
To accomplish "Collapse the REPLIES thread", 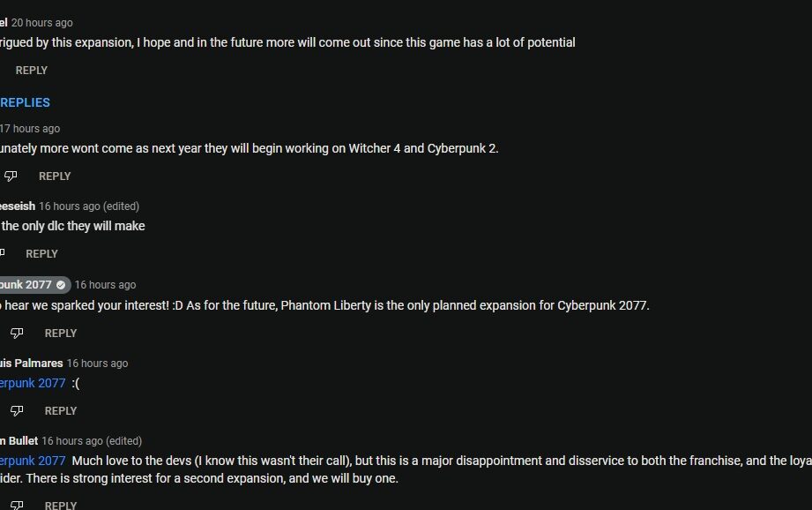I will [25, 102].
